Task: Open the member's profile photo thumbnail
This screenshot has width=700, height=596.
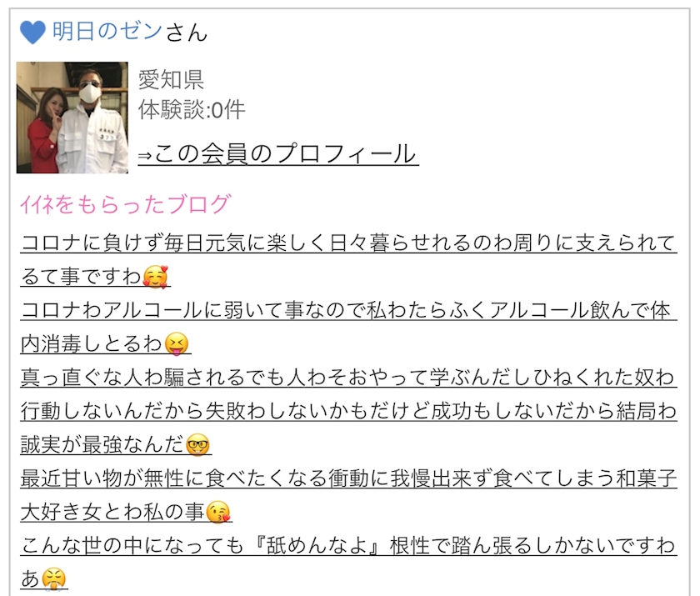Action: (72, 118)
